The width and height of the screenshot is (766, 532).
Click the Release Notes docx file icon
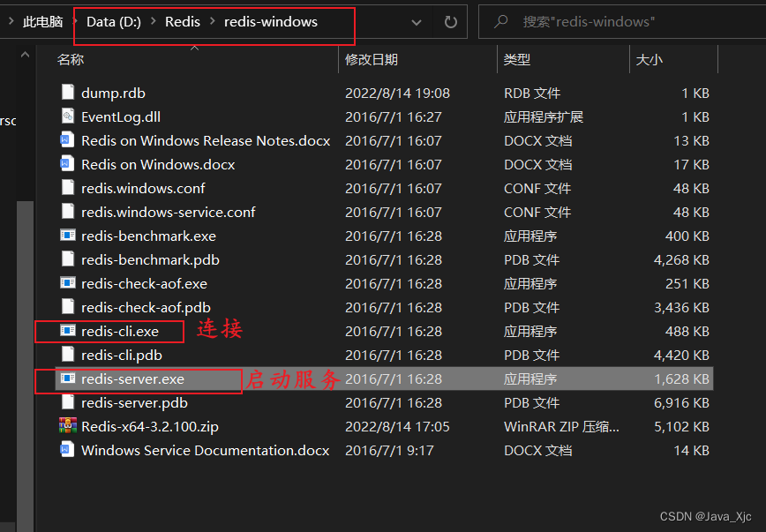point(67,140)
